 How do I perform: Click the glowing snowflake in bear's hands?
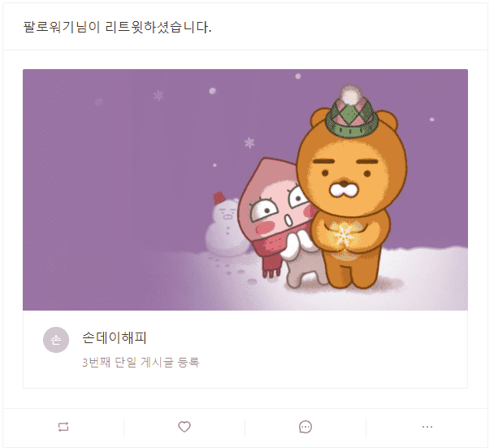click(x=344, y=236)
